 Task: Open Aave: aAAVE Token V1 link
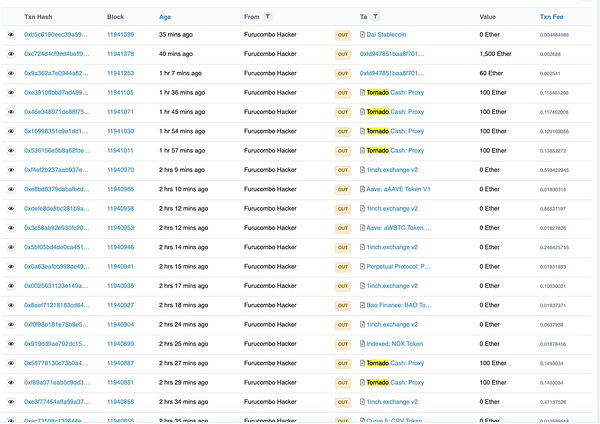click(x=398, y=189)
